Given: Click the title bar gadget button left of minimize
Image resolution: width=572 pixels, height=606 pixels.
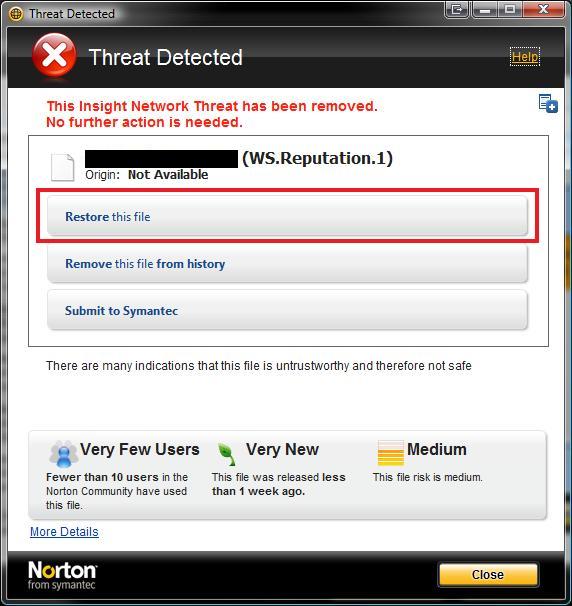Looking at the screenshot, I should coord(458,9).
